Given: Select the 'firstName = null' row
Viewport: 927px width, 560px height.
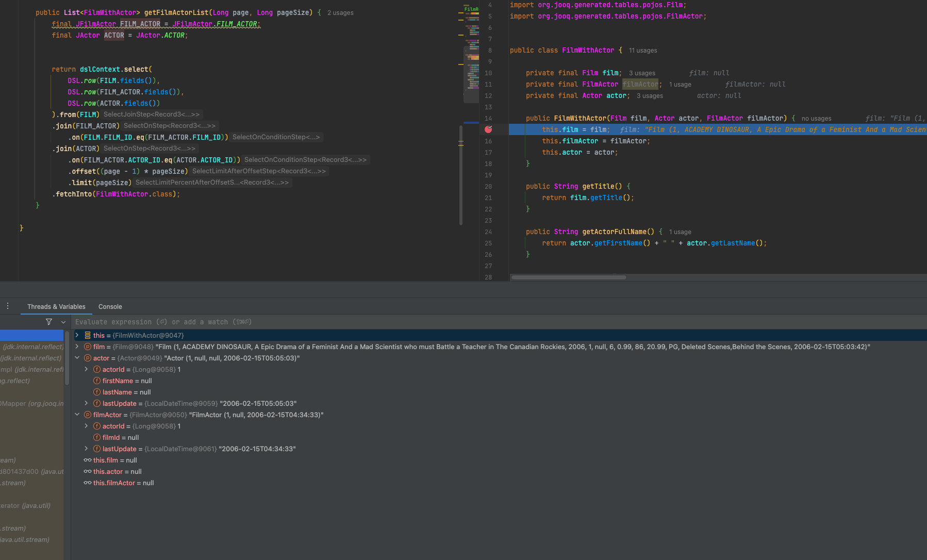Looking at the screenshot, I should pos(499,381).
